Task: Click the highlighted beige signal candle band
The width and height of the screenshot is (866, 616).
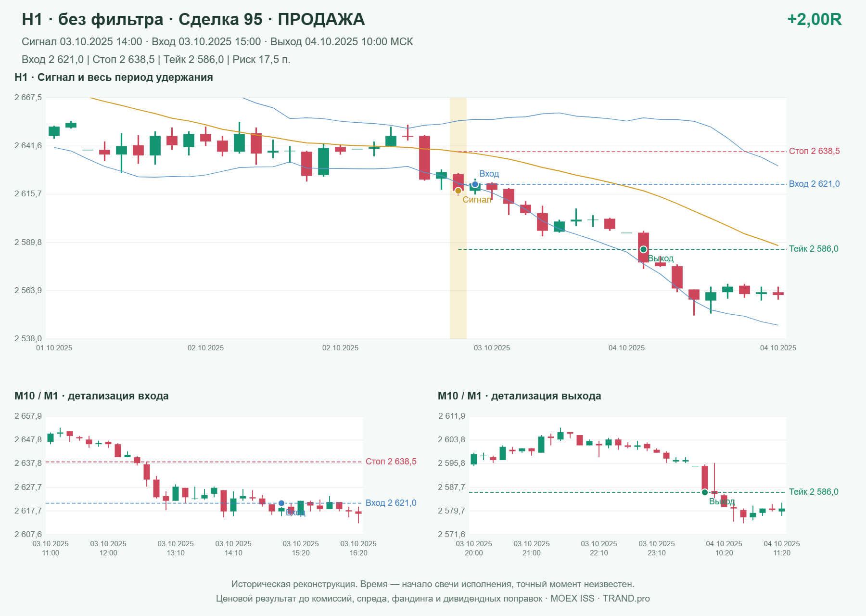Action: point(458,218)
